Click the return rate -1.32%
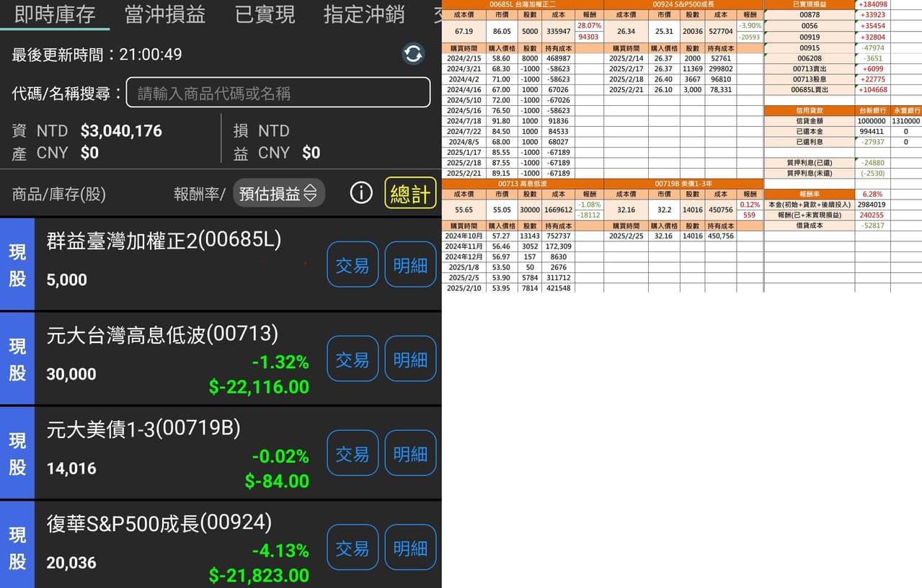922x588 pixels. coord(280,362)
